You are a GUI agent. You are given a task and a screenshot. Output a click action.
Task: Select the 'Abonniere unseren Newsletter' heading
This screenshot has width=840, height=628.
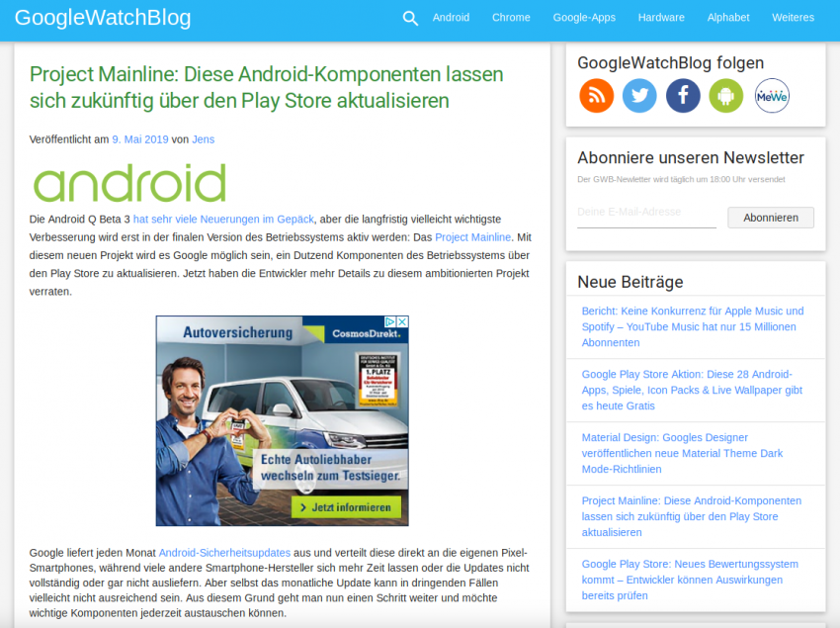691,157
